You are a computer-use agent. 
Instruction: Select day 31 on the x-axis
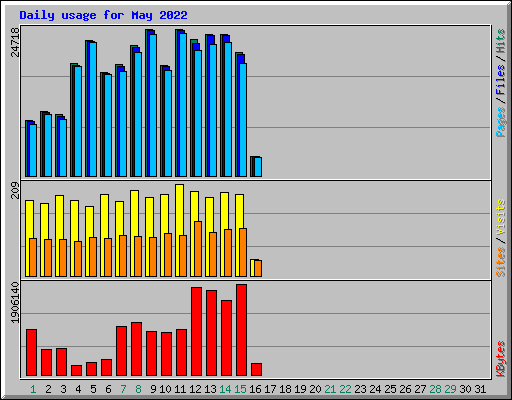[480, 389]
